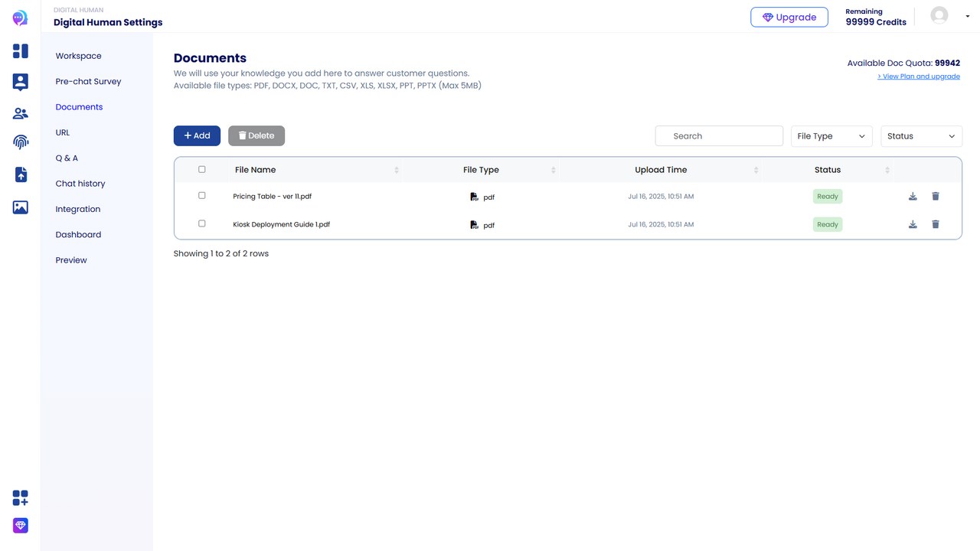Download the Pricing Table - ver 11.pdf file
The image size is (980, 551).
click(x=913, y=197)
